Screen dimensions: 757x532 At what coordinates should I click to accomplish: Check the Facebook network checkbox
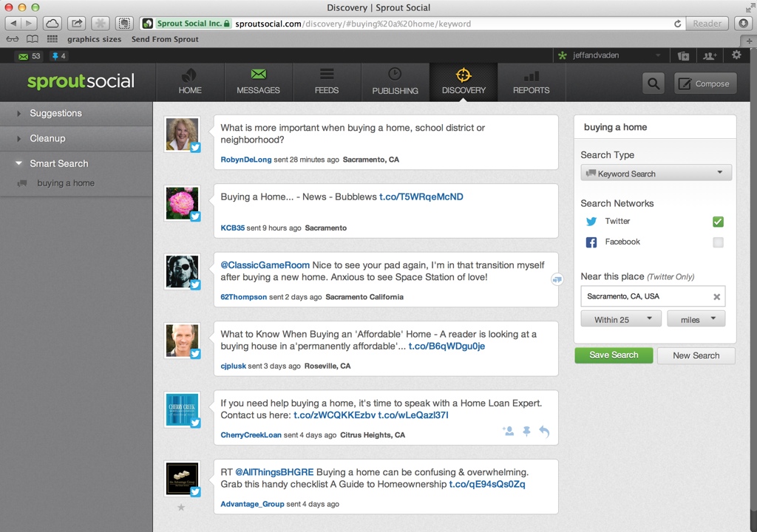point(718,242)
